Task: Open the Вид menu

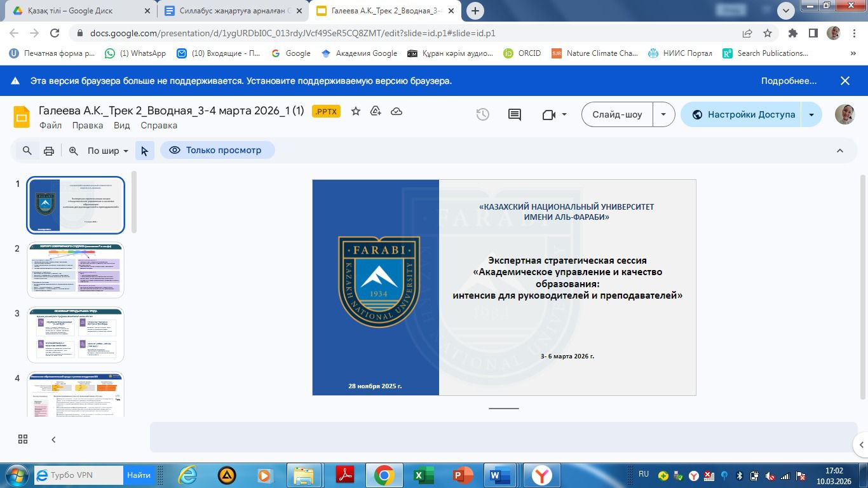Action: point(122,125)
